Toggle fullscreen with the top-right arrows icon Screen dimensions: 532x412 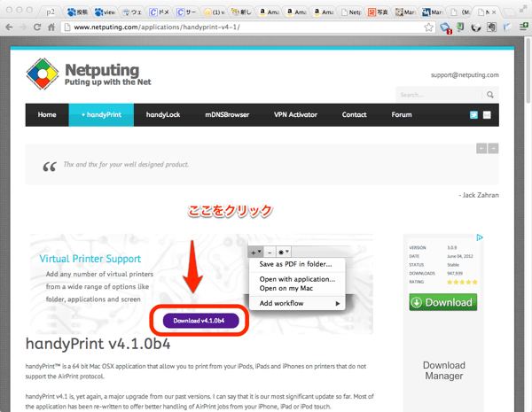[525, 9]
